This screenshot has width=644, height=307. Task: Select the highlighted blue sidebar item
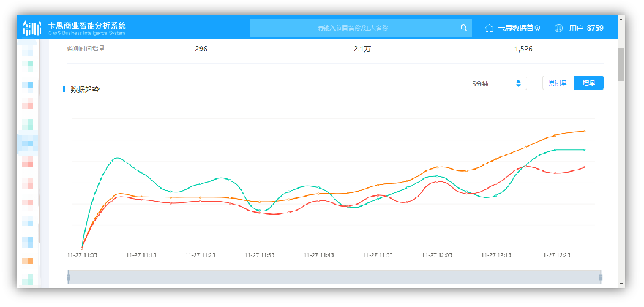(28, 142)
